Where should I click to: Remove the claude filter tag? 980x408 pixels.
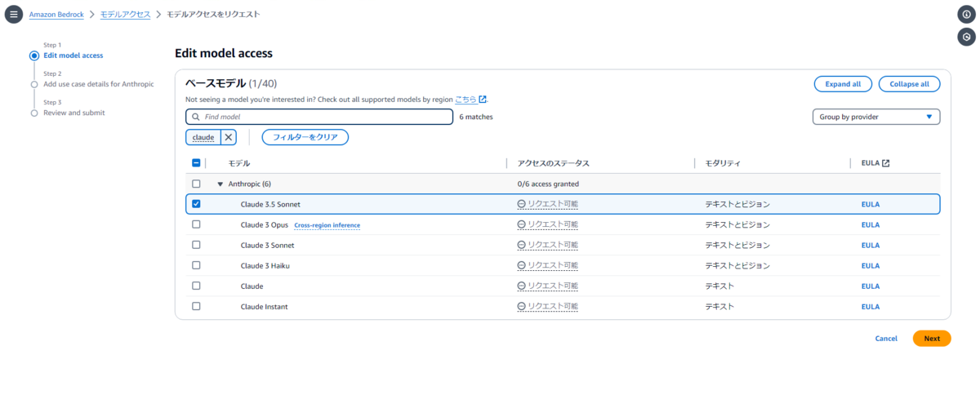click(x=229, y=137)
